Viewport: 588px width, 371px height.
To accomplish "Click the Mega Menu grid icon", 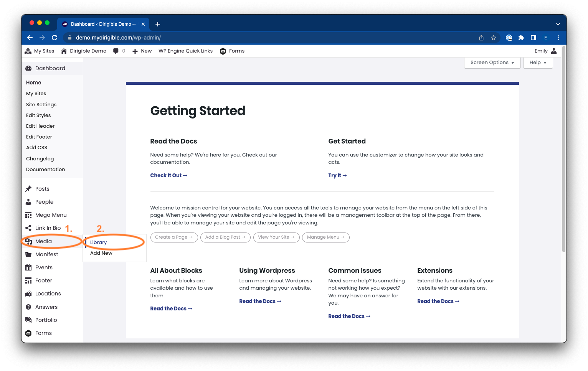I will click(28, 215).
